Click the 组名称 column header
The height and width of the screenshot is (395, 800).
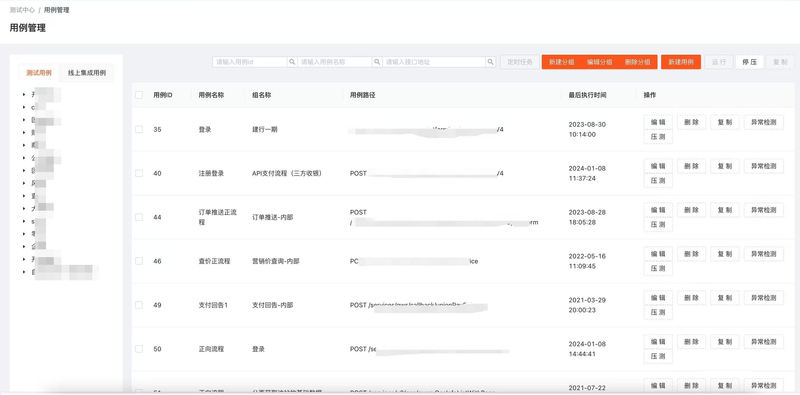(x=262, y=95)
